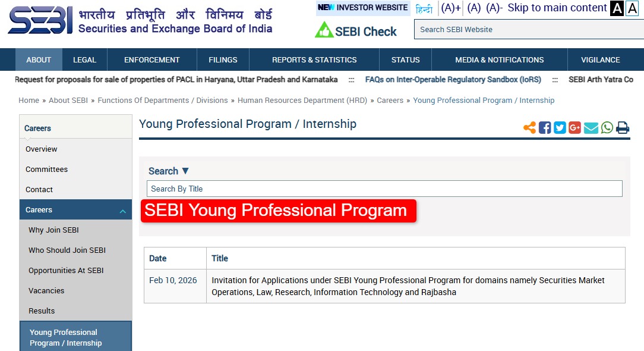Email this page via envelope icon
The height and width of the screenshot is (351, 644).
coord(591,128)
